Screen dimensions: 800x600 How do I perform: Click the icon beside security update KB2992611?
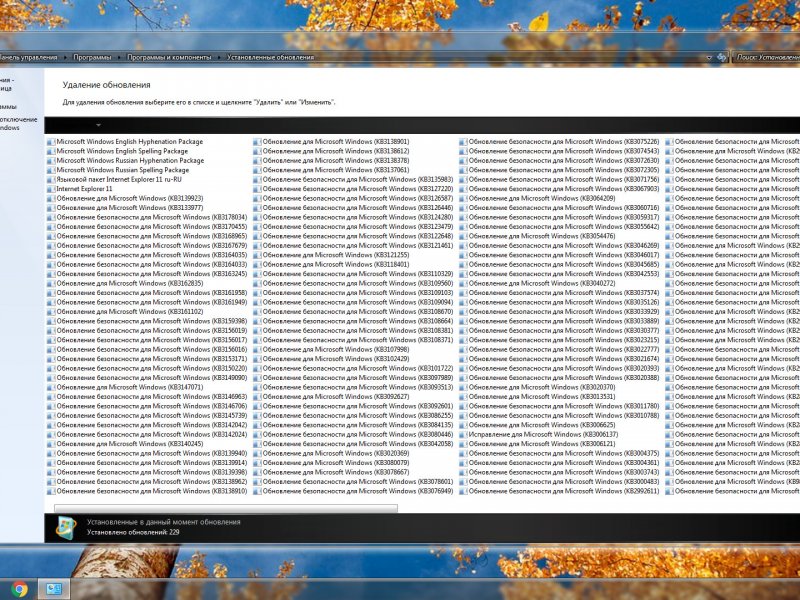click(x=463, y=491)
